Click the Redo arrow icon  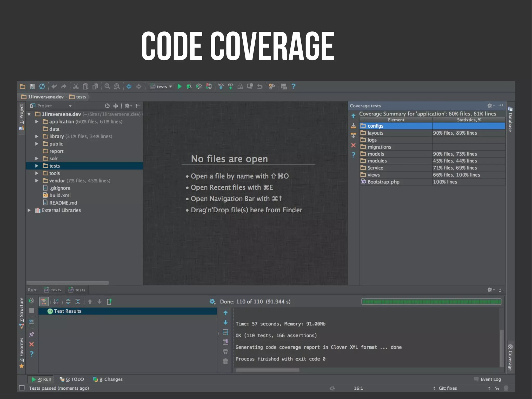(x=64, y=87)
